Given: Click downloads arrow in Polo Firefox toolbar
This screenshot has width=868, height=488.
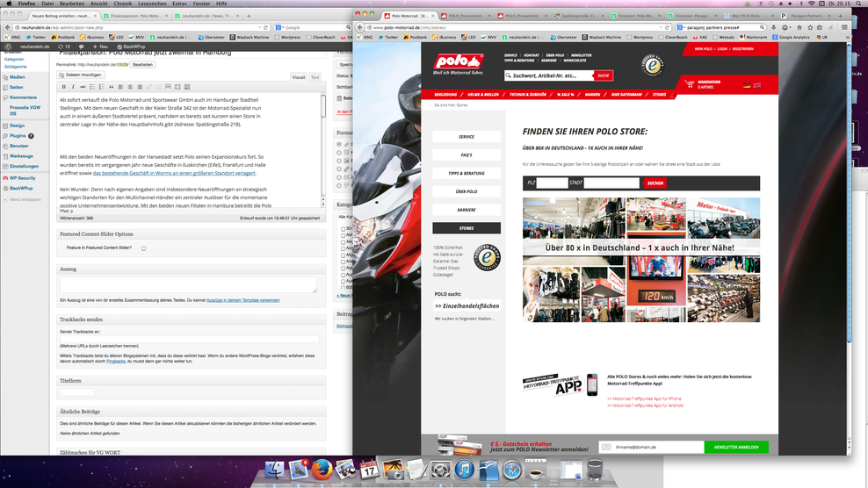Looking at the screenshot, I should pyautogui.click(x=773, y=27).
